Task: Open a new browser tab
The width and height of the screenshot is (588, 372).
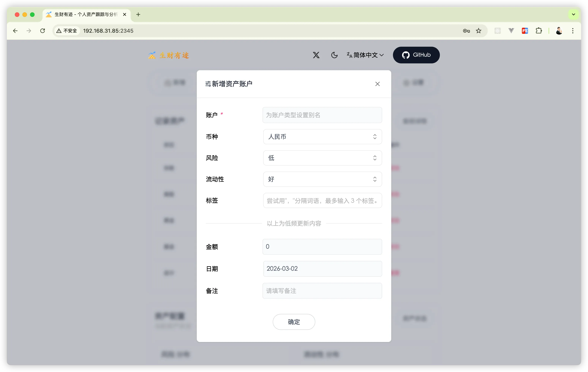Action: coord(138,14)
